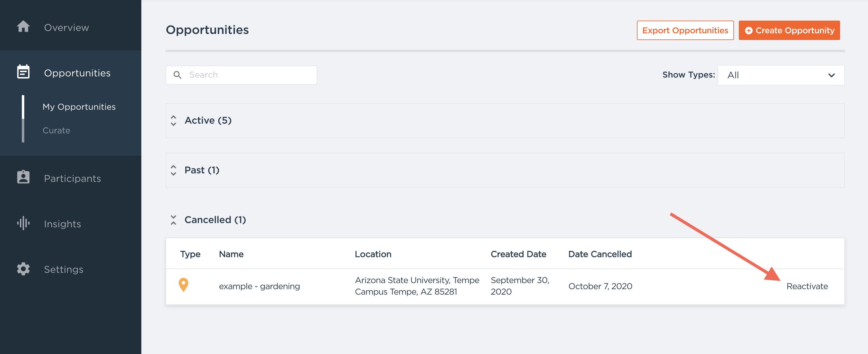This screenshot has width=868, height=354.
Task: Click the orange location pin type icon
Action: point(183,285)
